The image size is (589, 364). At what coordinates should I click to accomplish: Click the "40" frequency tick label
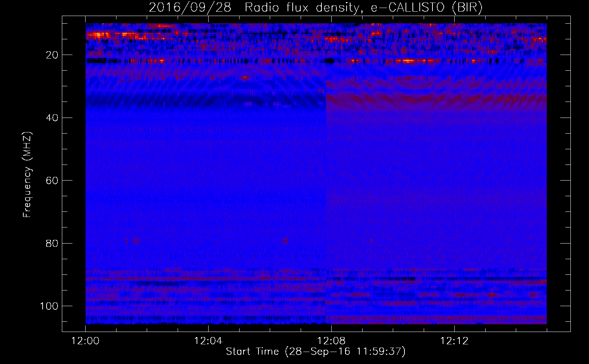[x=52, y=118]
